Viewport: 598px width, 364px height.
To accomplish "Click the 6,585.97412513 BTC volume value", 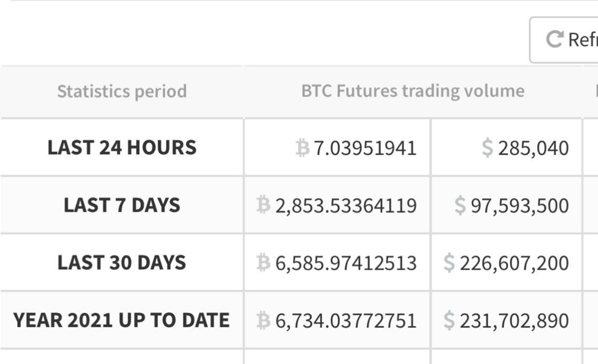I will 346,263.
